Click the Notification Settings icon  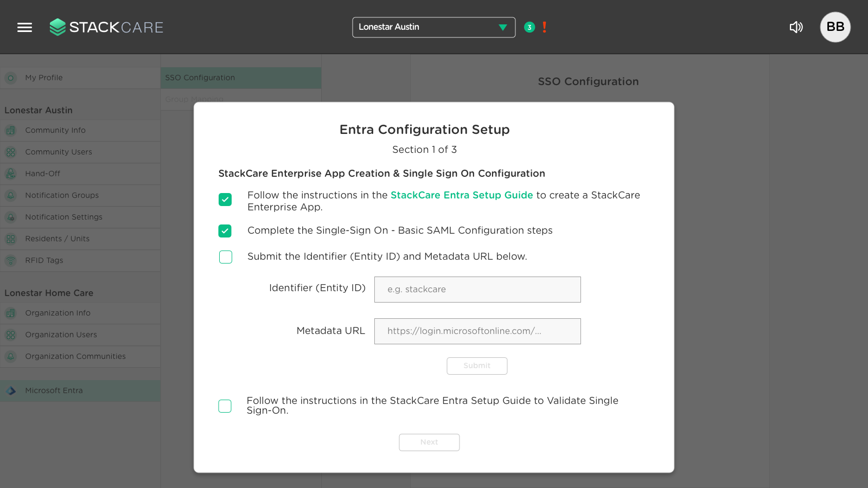[x=11, y=217]
